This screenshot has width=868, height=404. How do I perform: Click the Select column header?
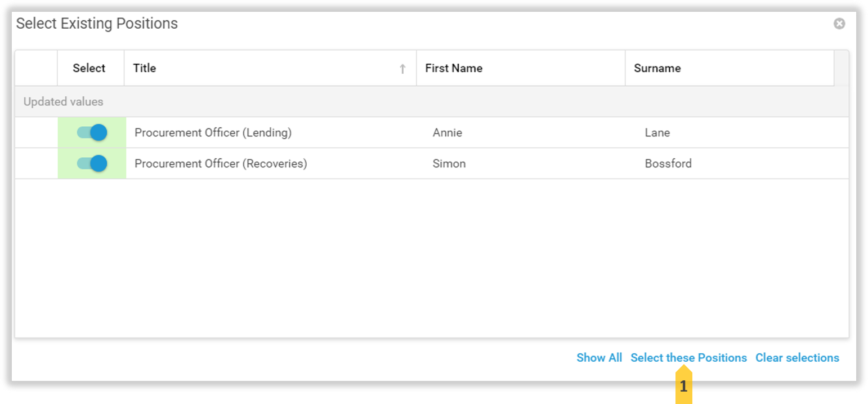click(x=89, y=68)
